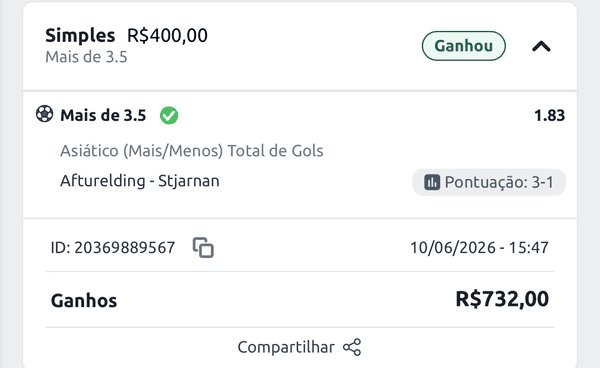The width and height of the screenshot is (600, 368).
Task: Click the Ganhos amount R$732,00
Action: coord(502,299)
